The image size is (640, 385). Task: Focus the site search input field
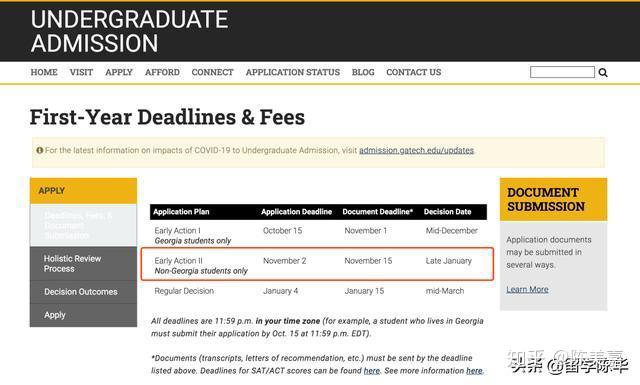pos(562,72)
